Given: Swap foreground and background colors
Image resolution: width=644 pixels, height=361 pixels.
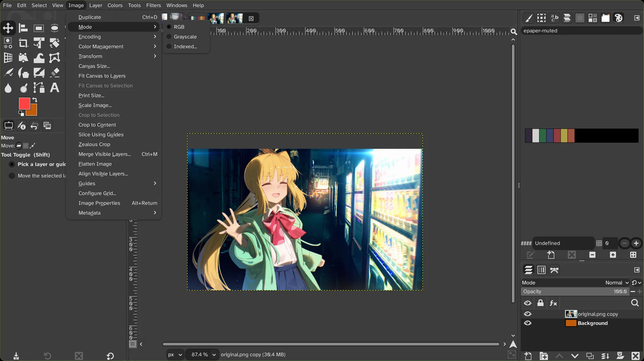Looking at the screenshot, I should coord(35,100).
